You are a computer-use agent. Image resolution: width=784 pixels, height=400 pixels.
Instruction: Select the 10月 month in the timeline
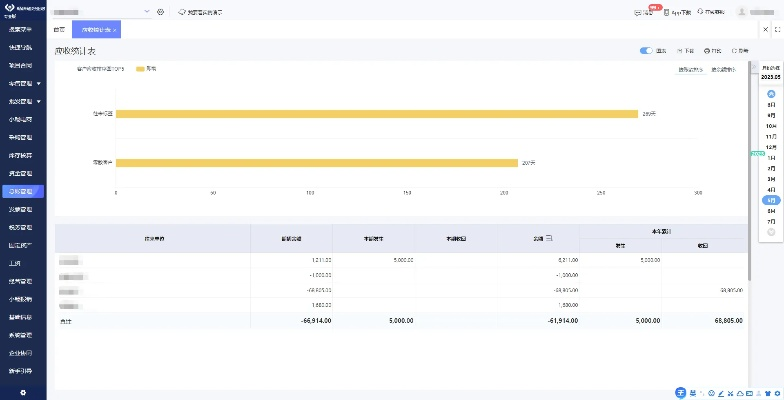click(771, 126)
